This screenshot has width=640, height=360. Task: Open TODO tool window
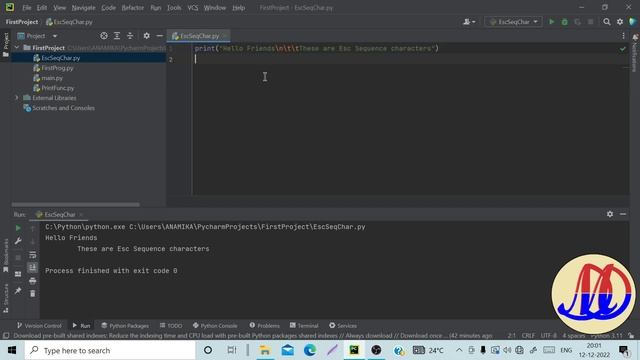point(171,325)
